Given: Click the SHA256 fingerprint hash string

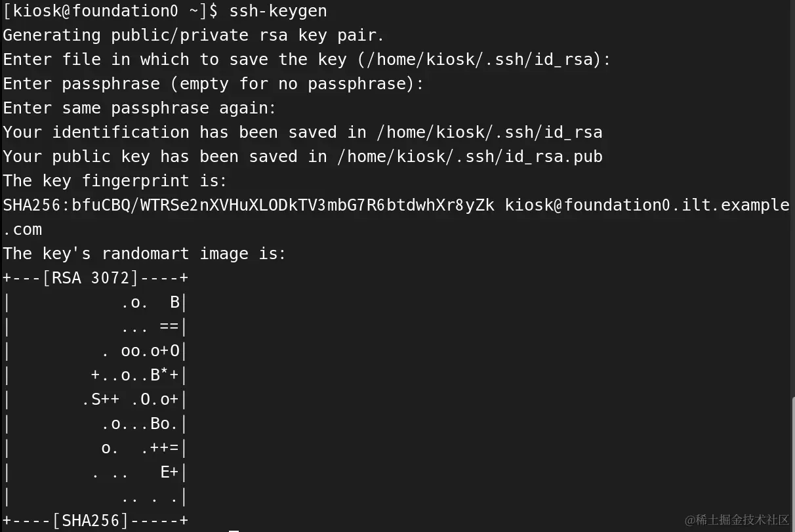Looking at the screenshot, I should tap(249, 205).
